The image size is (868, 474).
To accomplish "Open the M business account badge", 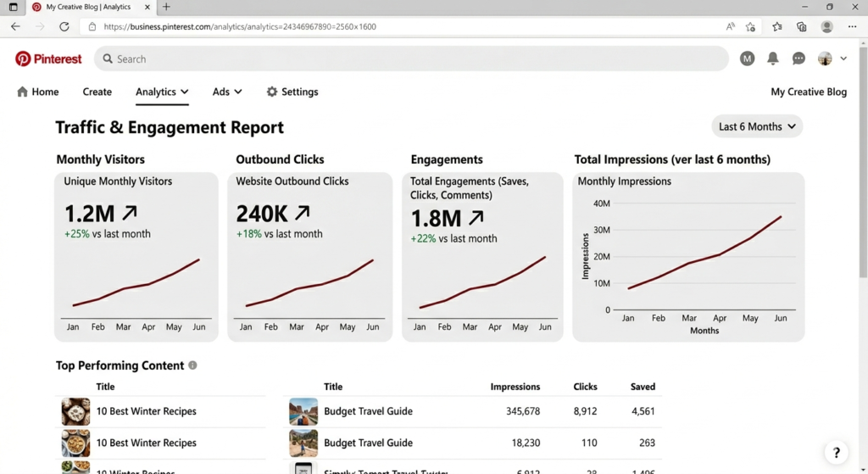I will (747, 59).
